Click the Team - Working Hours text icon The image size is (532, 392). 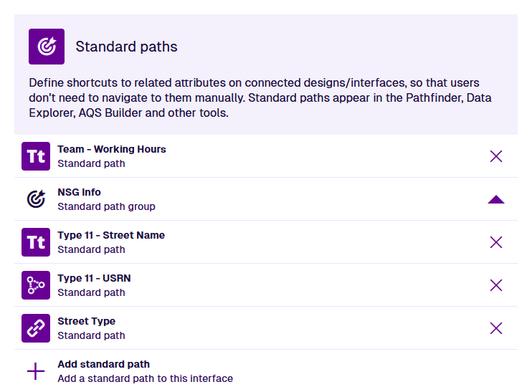coord(36,156)
